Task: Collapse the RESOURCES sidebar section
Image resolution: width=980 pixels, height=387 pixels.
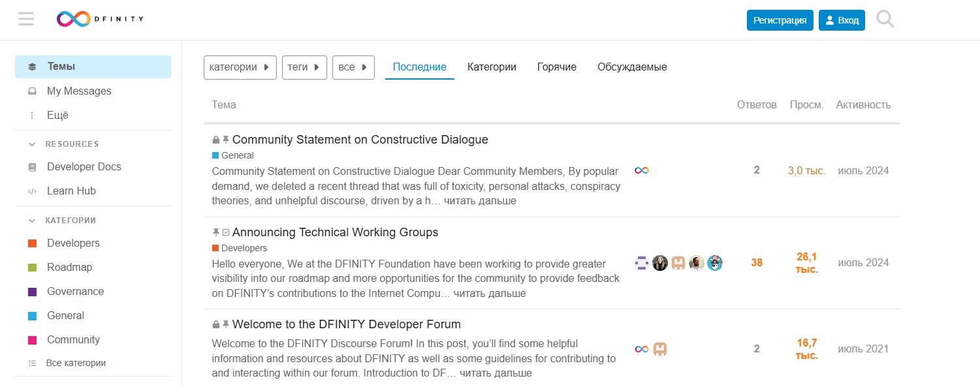Action: (32, 144)
